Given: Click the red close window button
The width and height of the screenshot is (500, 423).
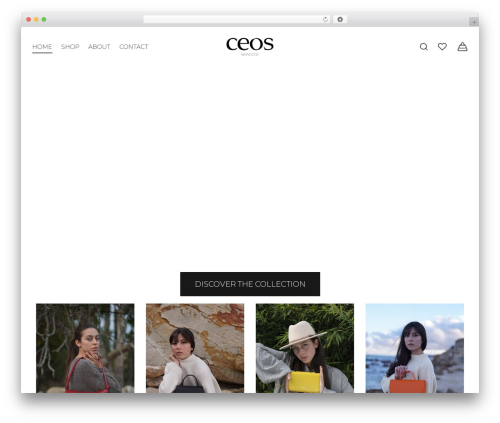Looking at the screenshot, I should click(29, 20).
